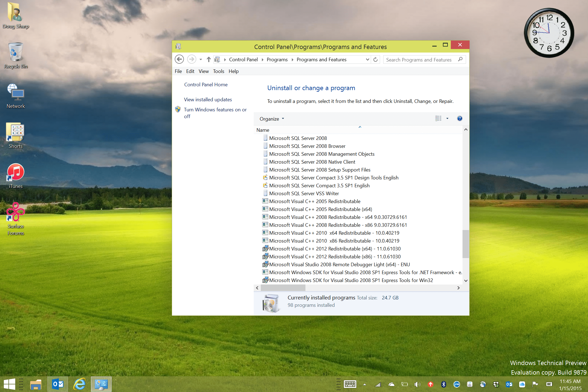Open the Action Center flag icon
588x392 pixels.
pos(535,384)
